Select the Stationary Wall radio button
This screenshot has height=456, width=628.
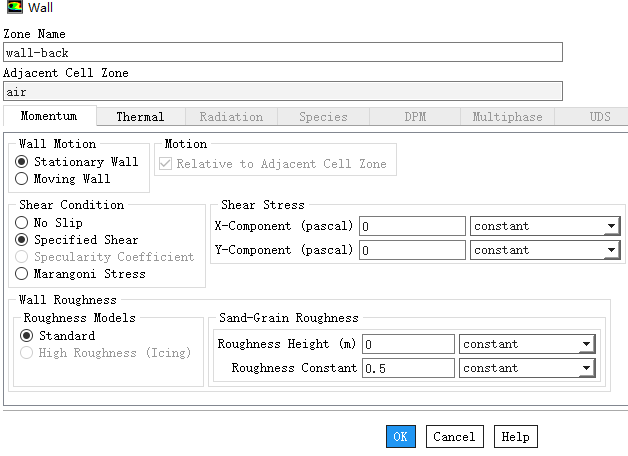pos(22,162)
